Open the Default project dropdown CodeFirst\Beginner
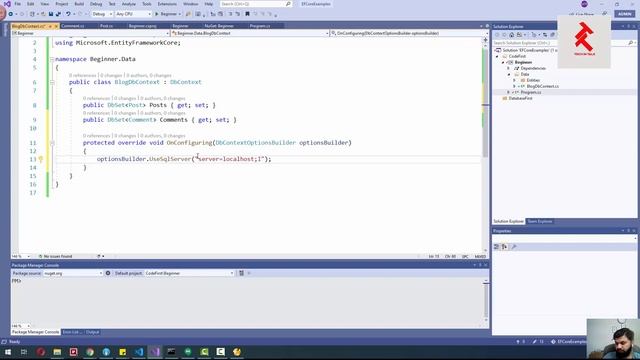 coord(189,273)
